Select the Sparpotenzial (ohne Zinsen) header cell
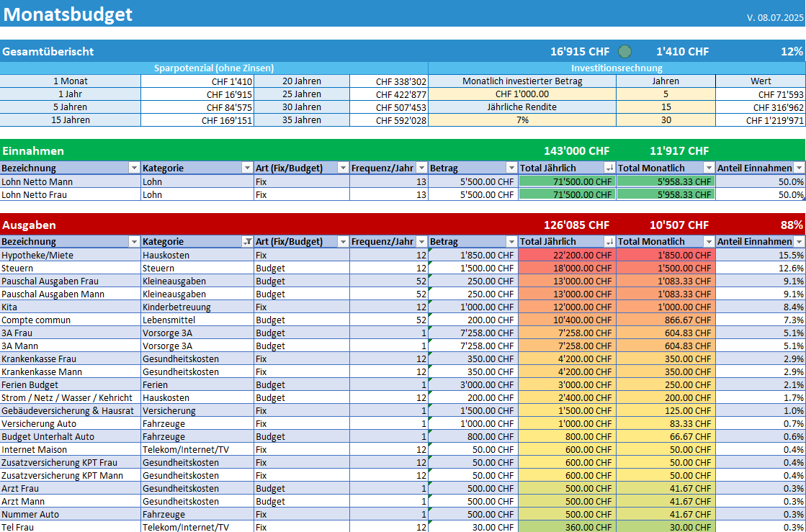The height and width of the screenshot is (532, 806). tap(214, 68)
